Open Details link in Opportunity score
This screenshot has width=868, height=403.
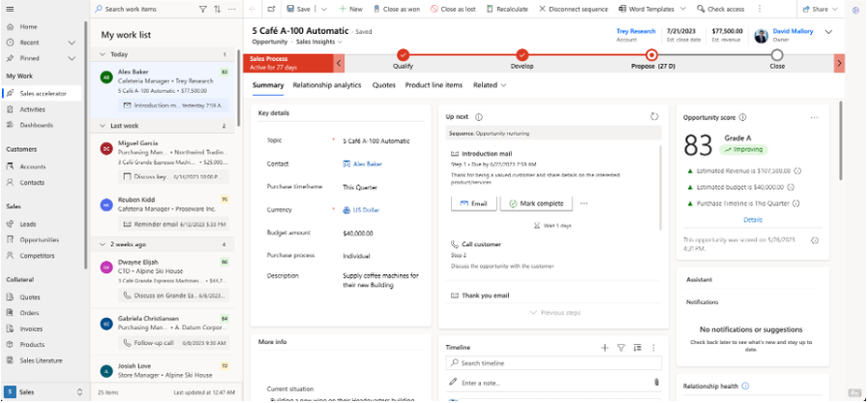752,220
